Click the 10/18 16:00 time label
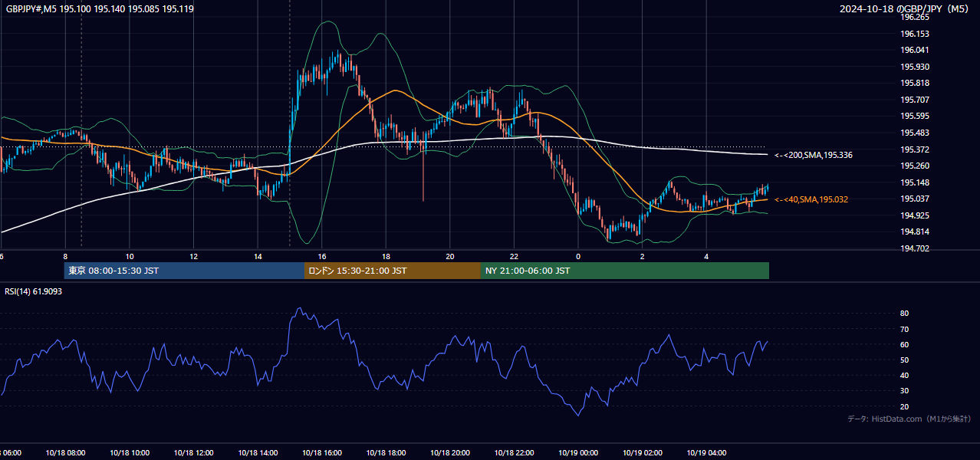This screenshot has width=980, height=460. 321,453
